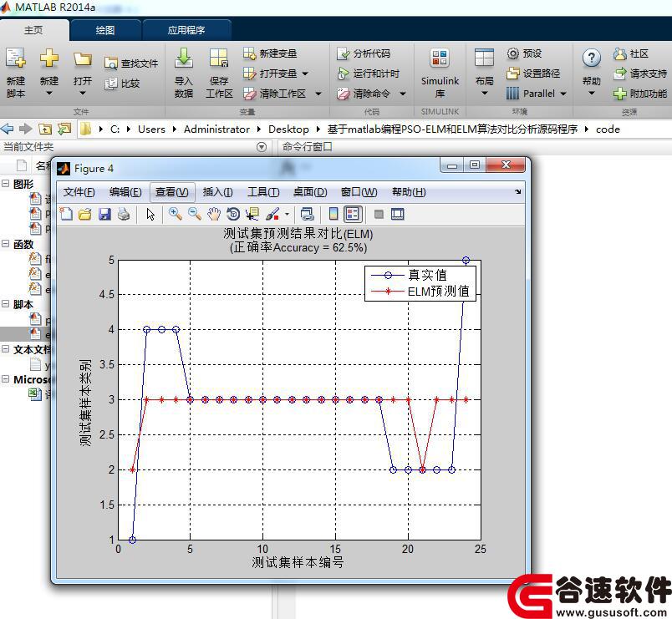Open the Parallel dropdown
The image size is (672, 619).
pos(536,94)
